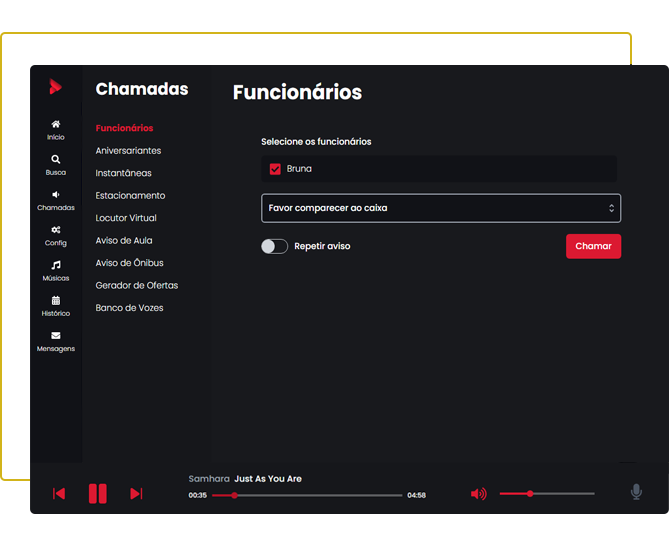Select Aniversariantes in the Chamadas menu
This screenshot has height=560, width=669.
tap(128, 151)
